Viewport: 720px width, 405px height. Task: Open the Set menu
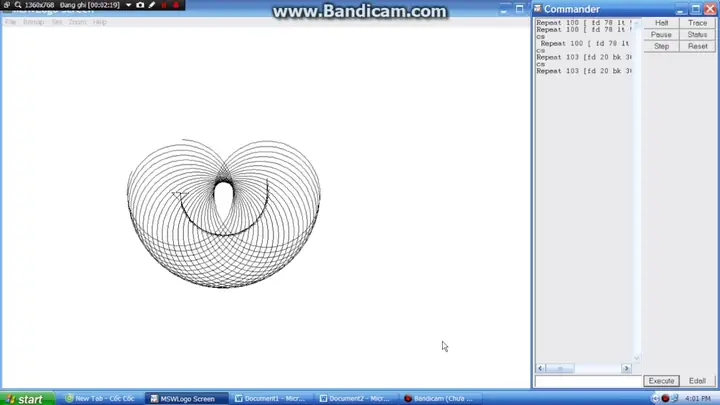point(56,22)
